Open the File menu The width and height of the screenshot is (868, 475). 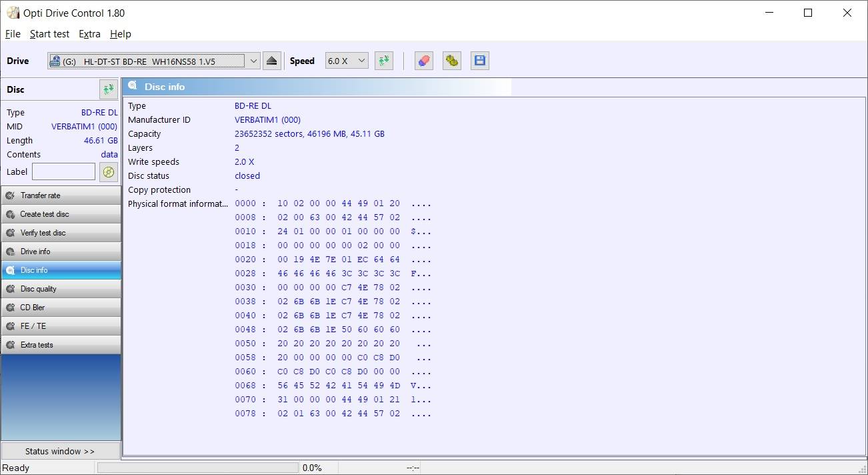13,34
